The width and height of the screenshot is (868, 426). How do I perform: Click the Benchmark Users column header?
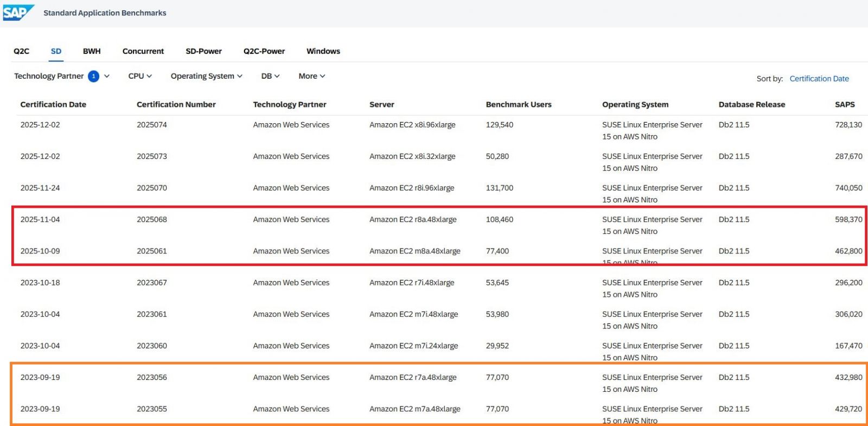pos(519,105)
